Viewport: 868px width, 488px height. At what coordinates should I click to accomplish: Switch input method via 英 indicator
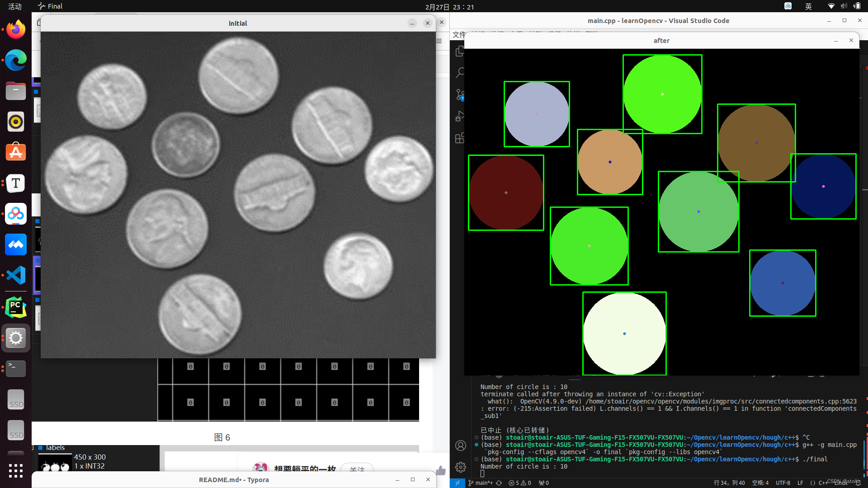click(x=809, y=6)
